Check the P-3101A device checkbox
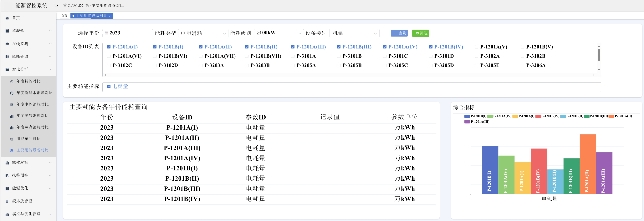 click(293, 56)
